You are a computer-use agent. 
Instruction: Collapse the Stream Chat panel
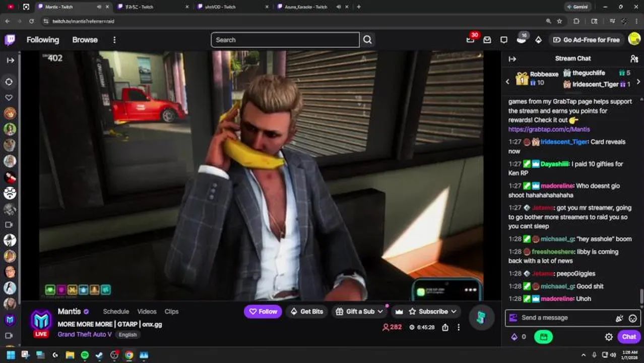click(x=512, y=59)
